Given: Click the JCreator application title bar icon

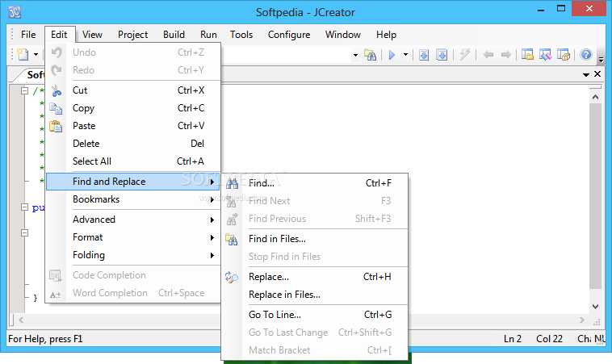Looking at the screenshot, I should click(x=15, y=12).
